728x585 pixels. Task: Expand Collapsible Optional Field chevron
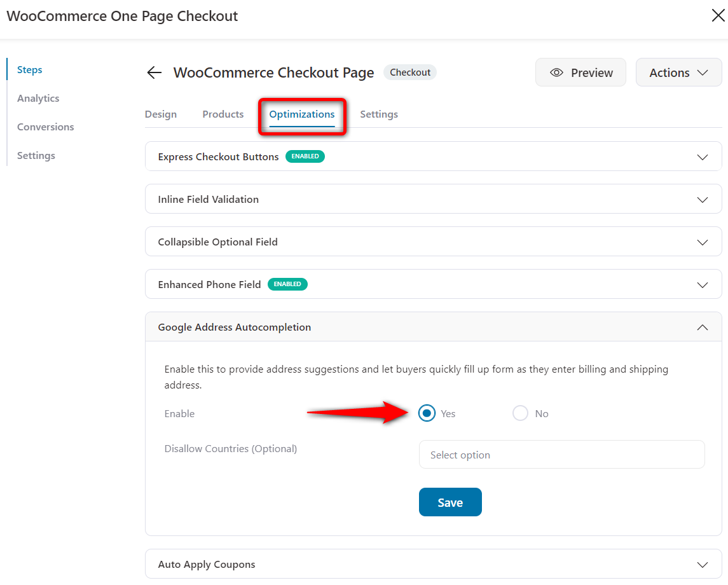pyautogui.click(x=703, y=242)
